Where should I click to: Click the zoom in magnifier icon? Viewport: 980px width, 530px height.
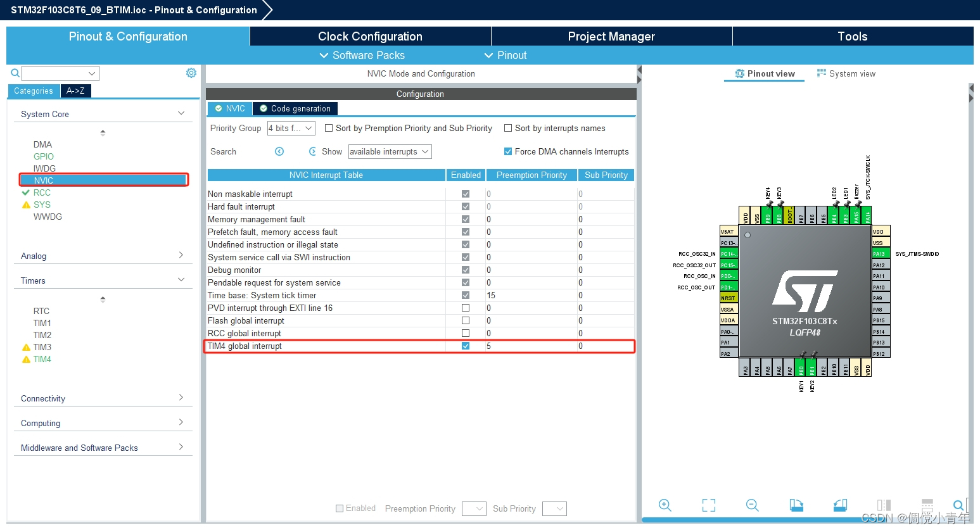(665, 505)
